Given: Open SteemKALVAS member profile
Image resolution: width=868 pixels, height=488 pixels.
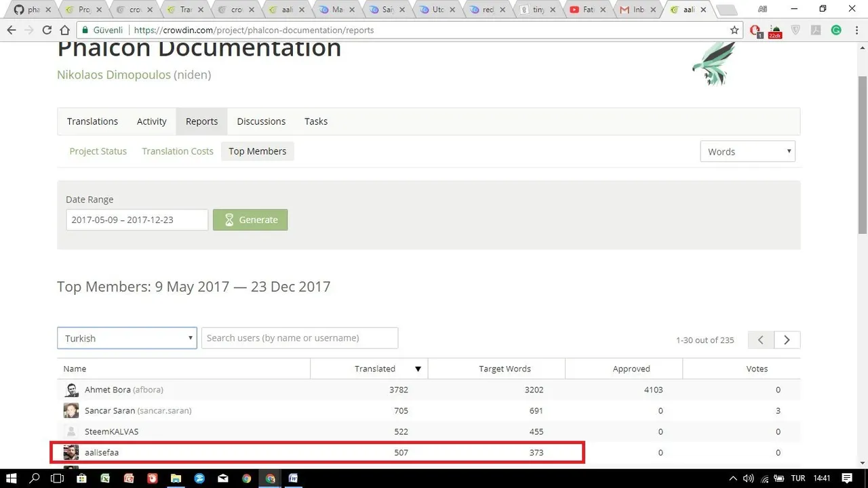Looking at the screenshot, I should 112,432.
